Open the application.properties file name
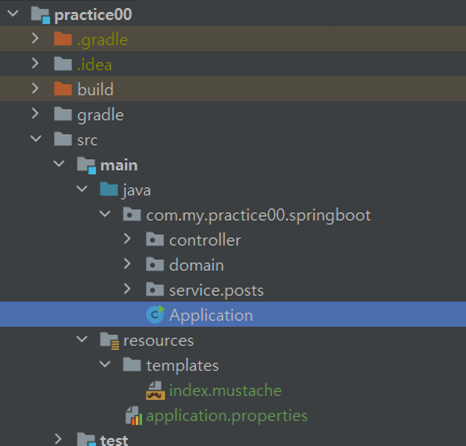The width and height of the screenshot is (466, 446). point(227,416)
